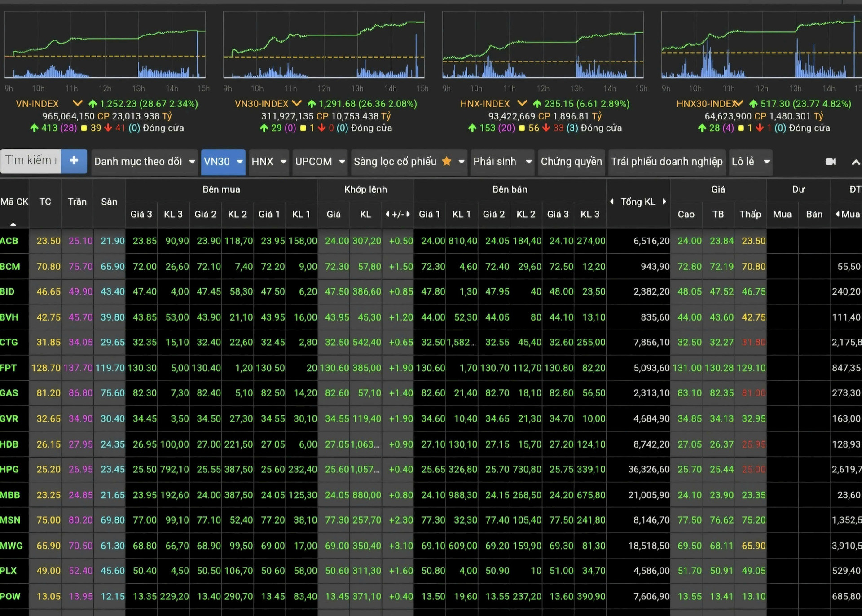
Task: Click right arrow beside Tổng KL header
Action: 664,202
